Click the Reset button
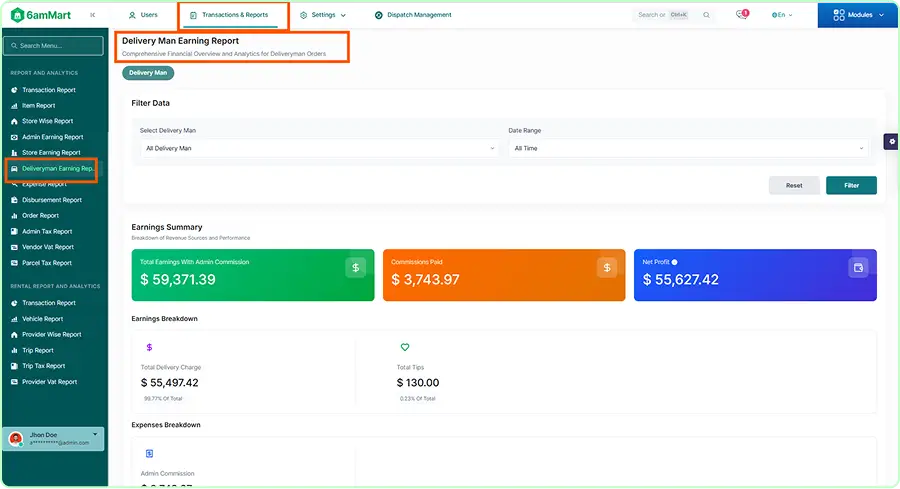 pyautogui.click(x=794, y=185)
